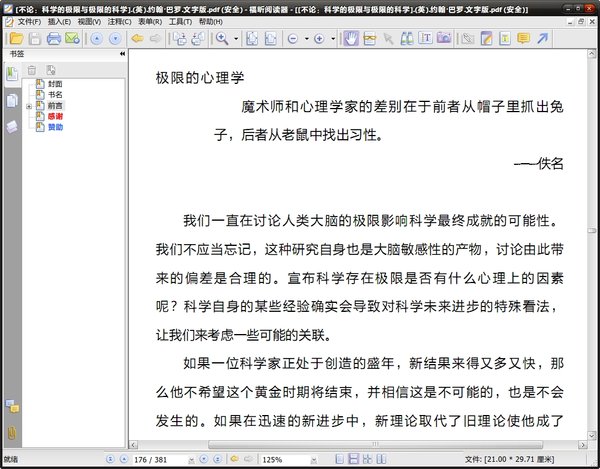Go to next page in the toolbar
The image size is (600, 469).
click(x=115, y=39)
